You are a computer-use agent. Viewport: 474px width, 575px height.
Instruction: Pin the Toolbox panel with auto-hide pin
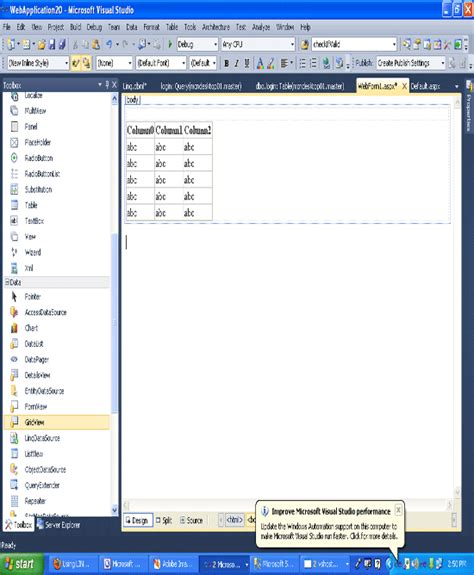(107, 85)
